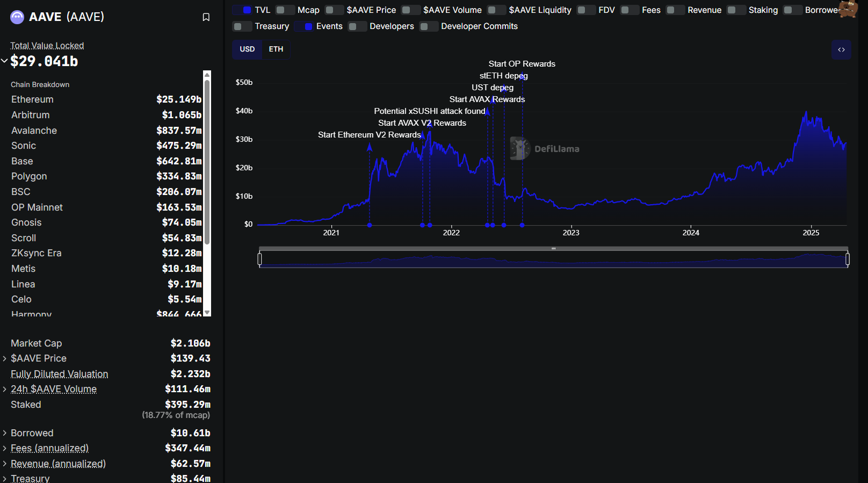Screen dimensions: 868x483
Task: Switch chart denomination to ETH
Action: tap(276, 49)
